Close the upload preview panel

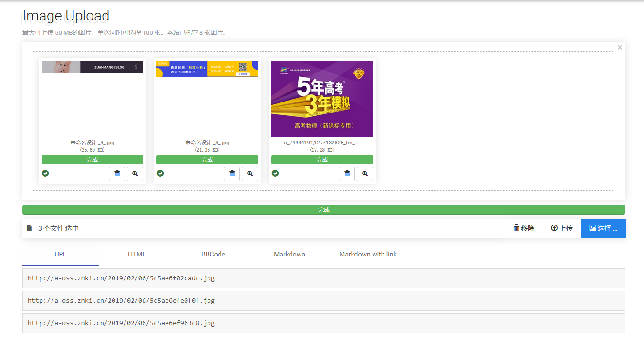[620, 47]
